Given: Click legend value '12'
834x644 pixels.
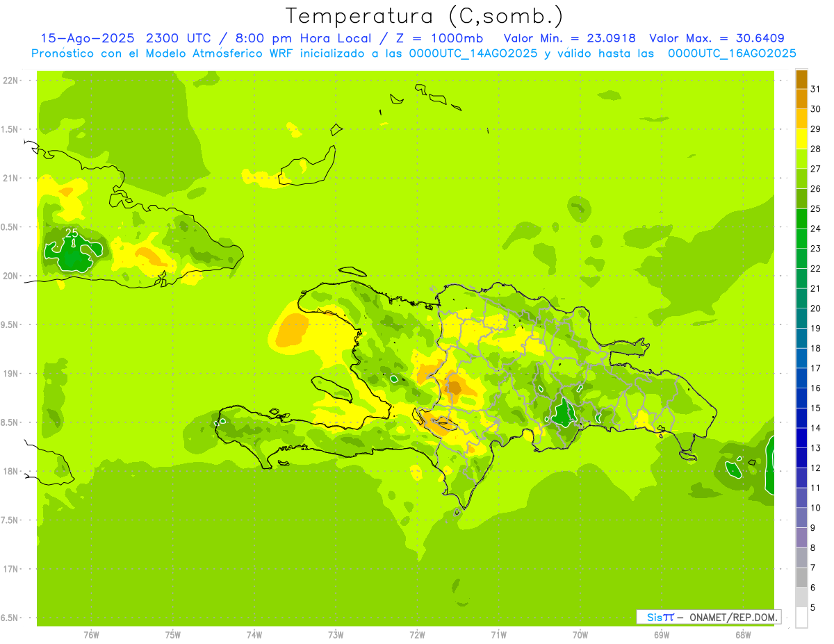Looking at the screenshot, I should [816, 468].
